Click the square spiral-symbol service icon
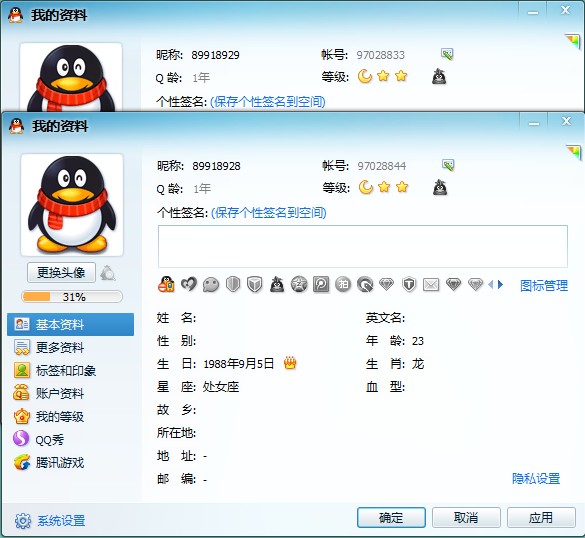585x538 pixels. (x=321, y=285)
